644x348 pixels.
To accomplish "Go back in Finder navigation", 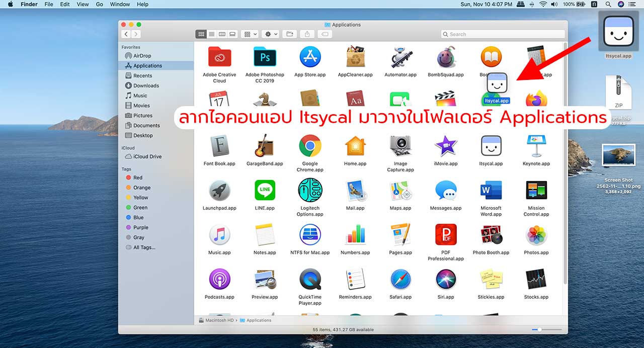I will [126, 34].
